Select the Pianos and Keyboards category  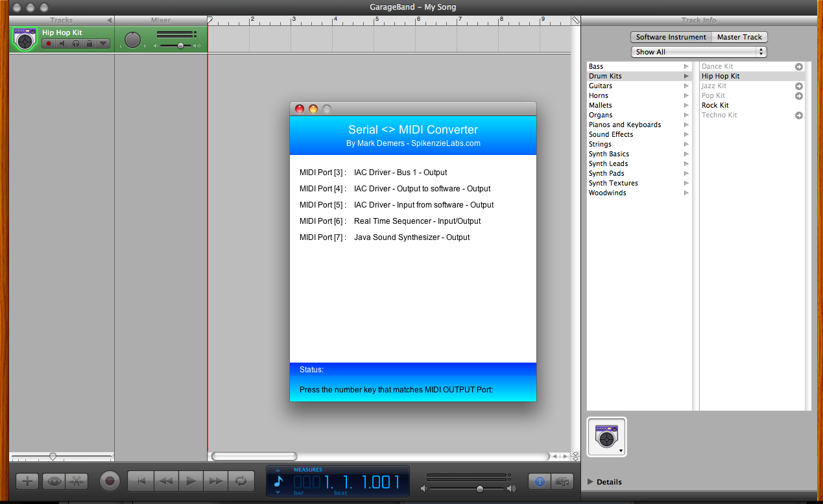click(639, 125)
